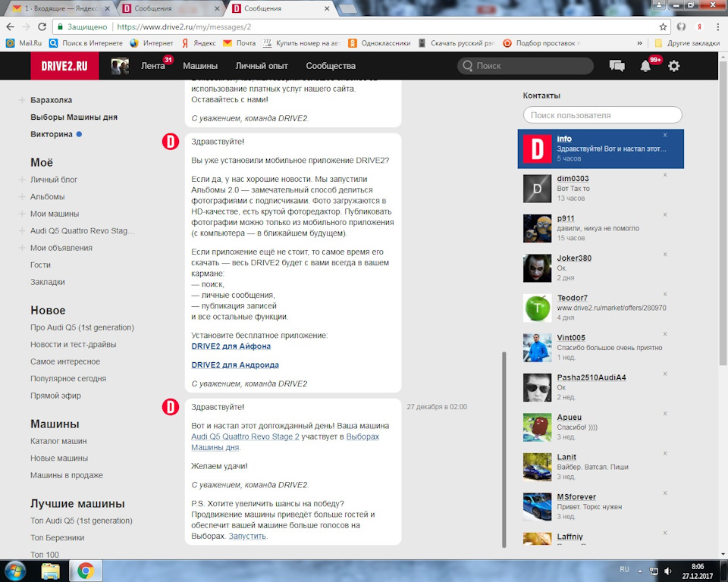Click the Запустить promotion link

click(x=247, y=536)
